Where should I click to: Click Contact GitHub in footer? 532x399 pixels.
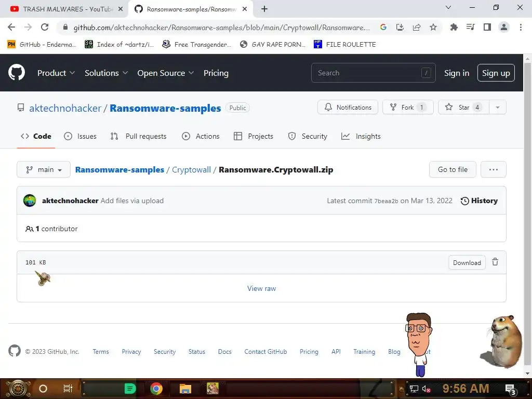point(265,352)
